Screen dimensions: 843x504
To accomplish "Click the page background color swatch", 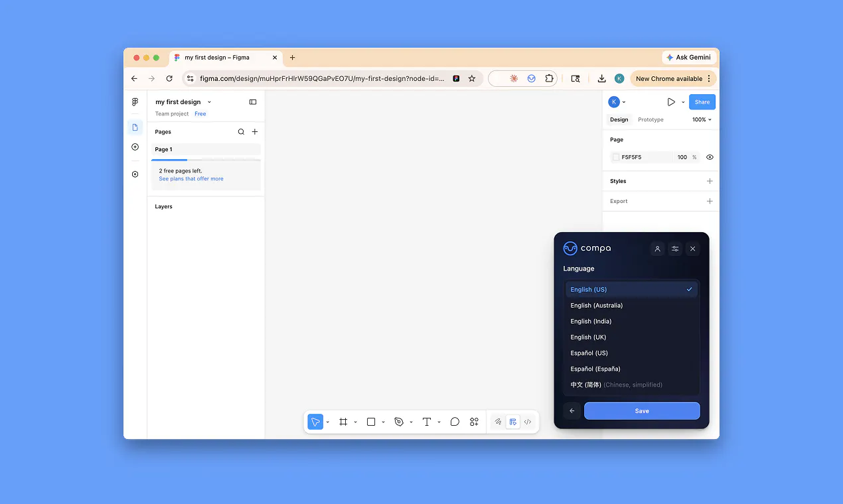I will (x=616, y=157).
